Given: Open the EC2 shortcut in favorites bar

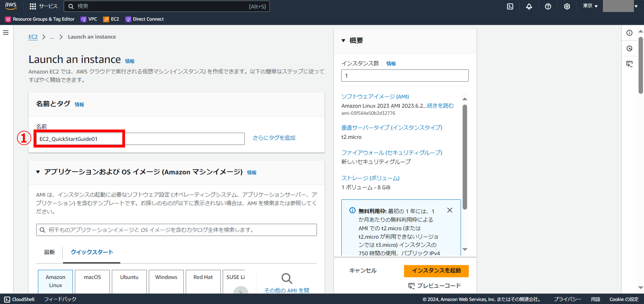Looking at the screenshot, I should click(111, 19).
